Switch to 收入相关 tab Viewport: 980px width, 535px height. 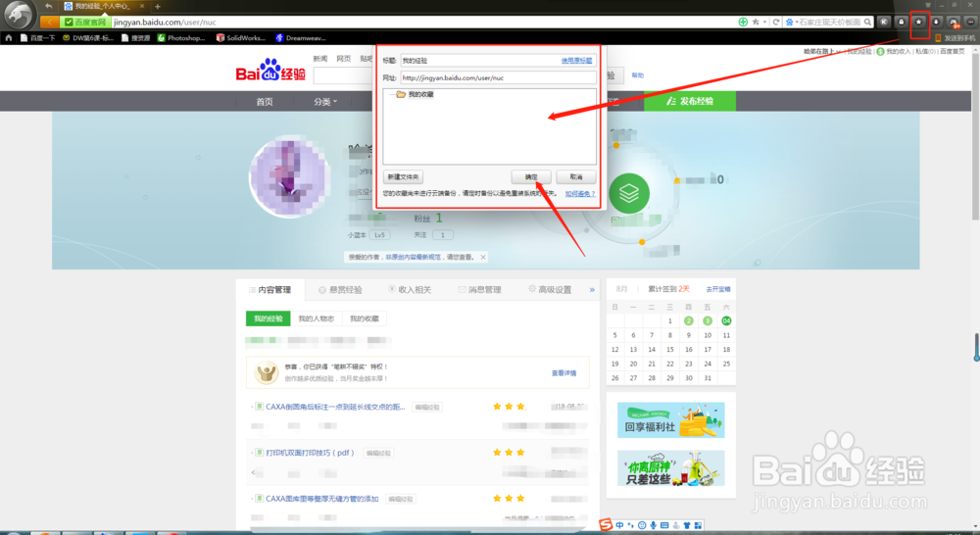point(410,289)
